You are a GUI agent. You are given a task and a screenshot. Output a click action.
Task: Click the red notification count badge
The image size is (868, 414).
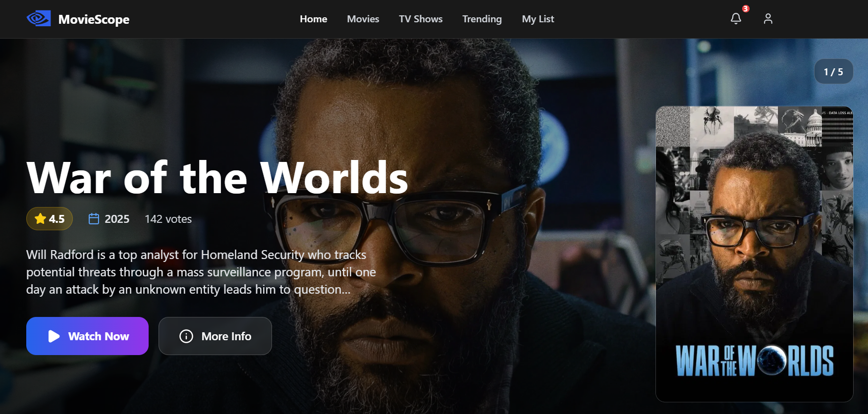click(746, 8)
